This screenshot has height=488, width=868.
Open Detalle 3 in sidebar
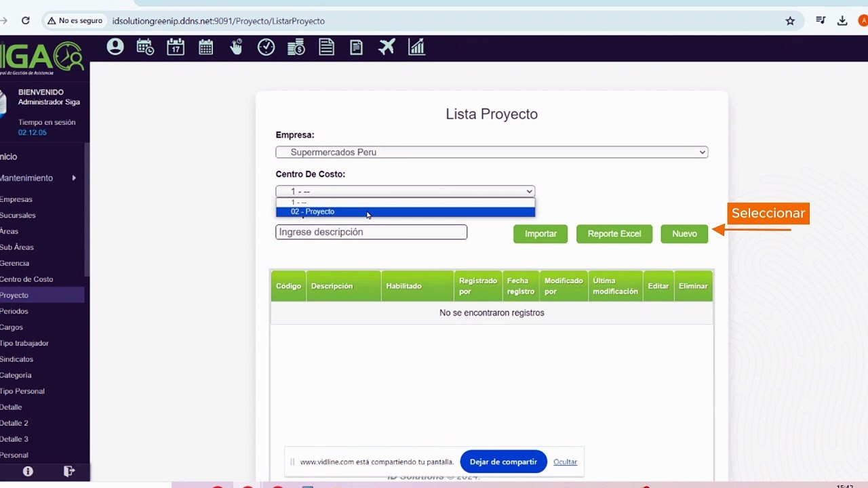(x=14, y=439)
